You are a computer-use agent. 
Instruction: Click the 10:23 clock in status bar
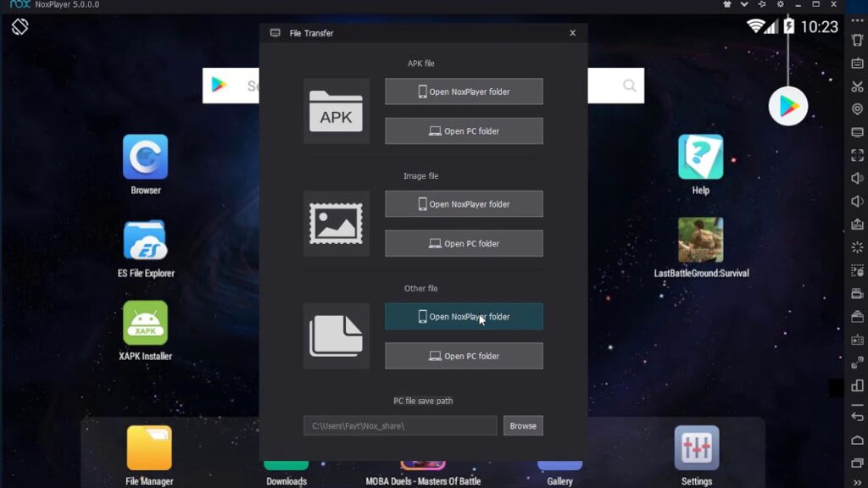820,26
